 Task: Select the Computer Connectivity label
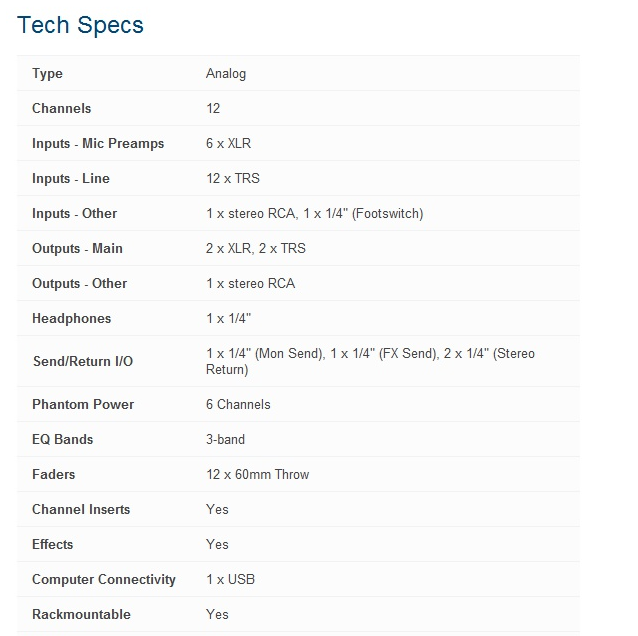point(104,579)
